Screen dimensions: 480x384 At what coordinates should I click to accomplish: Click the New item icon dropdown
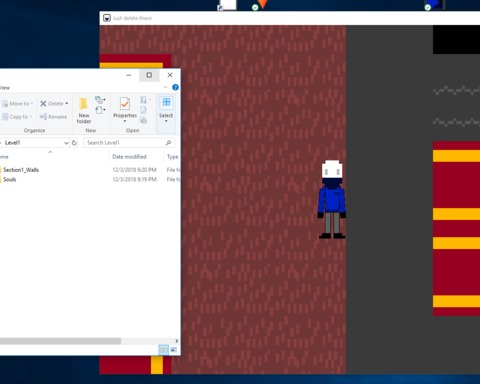click(x=100, y=100)
